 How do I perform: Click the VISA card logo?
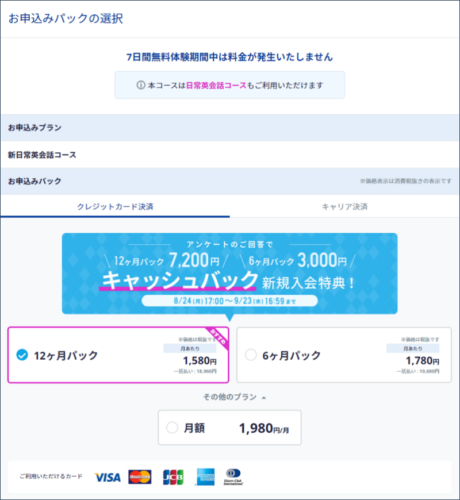(x=108, y=477)
